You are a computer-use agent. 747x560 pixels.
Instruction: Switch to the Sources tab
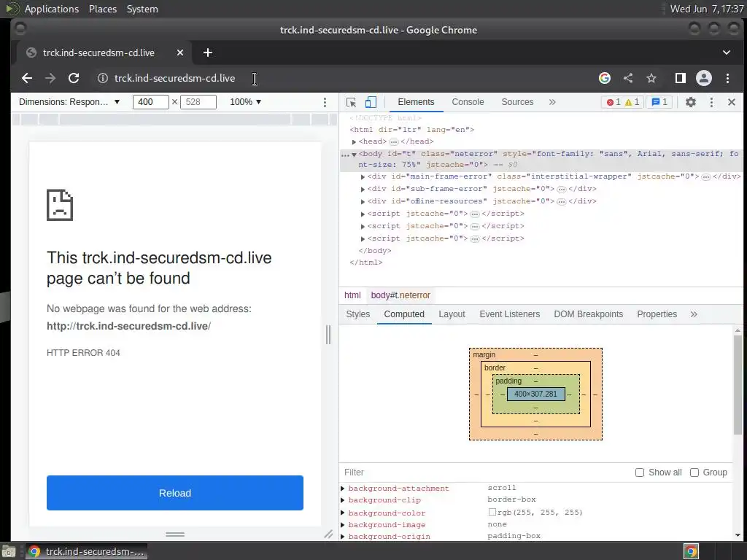517,102
